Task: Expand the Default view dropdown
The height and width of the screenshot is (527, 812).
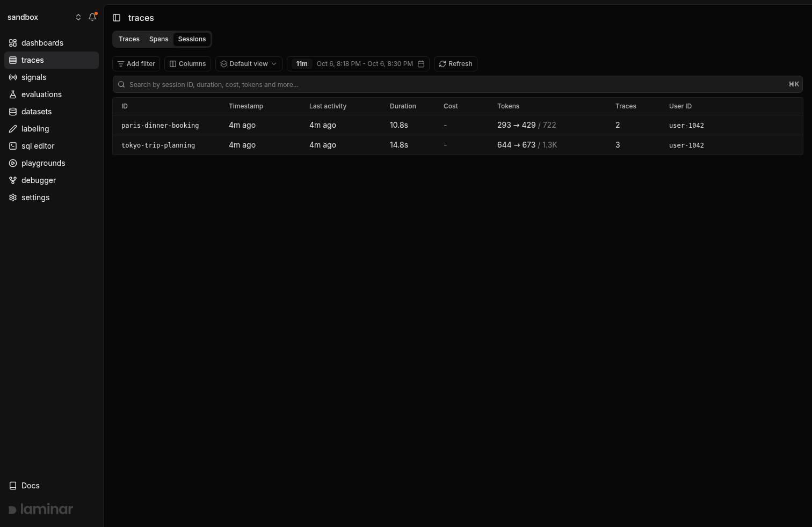Action: pos(249,64)
